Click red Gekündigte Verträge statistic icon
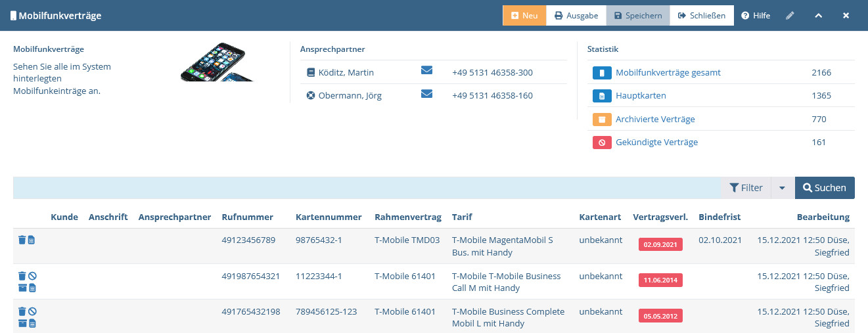Viewport: 868px width, 333px height. pyautogui.click(x=602, y=142)
